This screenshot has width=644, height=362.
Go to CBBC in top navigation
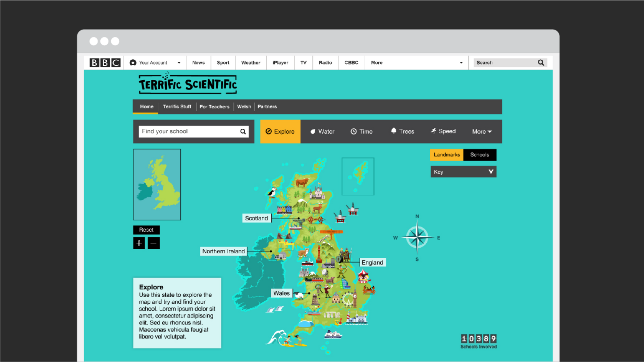pos(351,63)
